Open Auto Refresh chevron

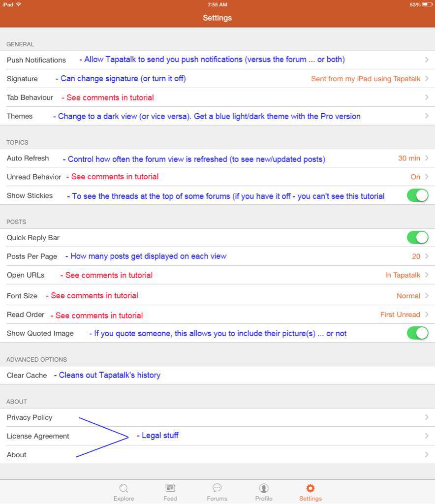pos(427,158)
